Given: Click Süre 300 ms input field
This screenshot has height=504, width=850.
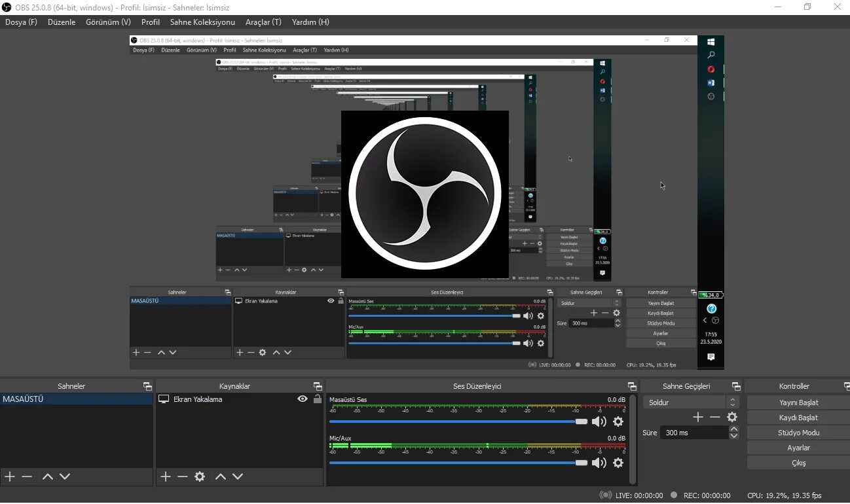Looking at the screenshot, I should coord(695,433).
